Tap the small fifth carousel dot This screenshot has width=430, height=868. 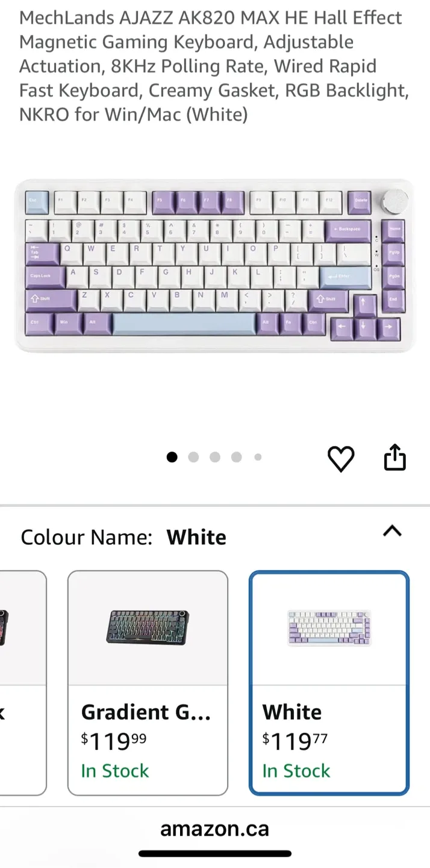coord(258,457)
